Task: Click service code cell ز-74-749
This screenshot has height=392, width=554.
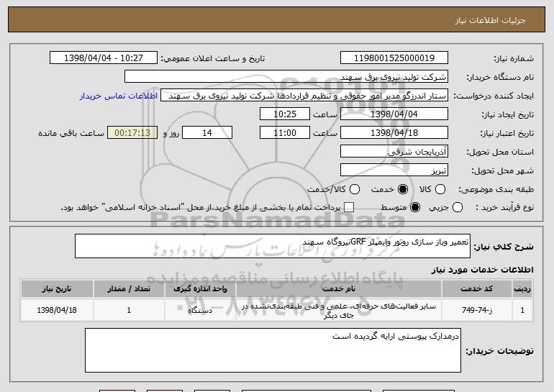Action: [476, 310]
